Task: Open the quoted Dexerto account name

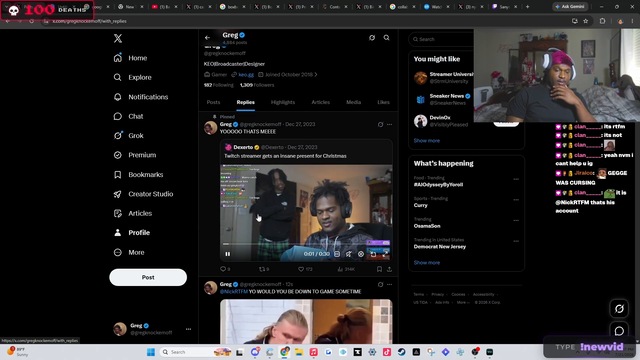Action: coord(243,147)
